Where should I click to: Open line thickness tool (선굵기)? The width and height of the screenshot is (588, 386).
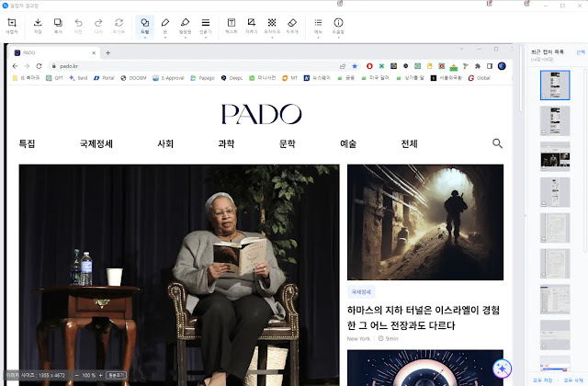click(x=206, y=26)
